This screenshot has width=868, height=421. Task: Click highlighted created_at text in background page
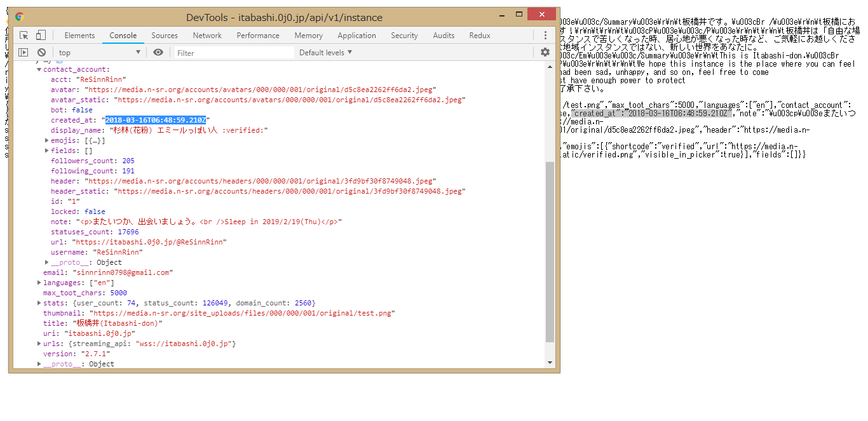click(651, 113)
